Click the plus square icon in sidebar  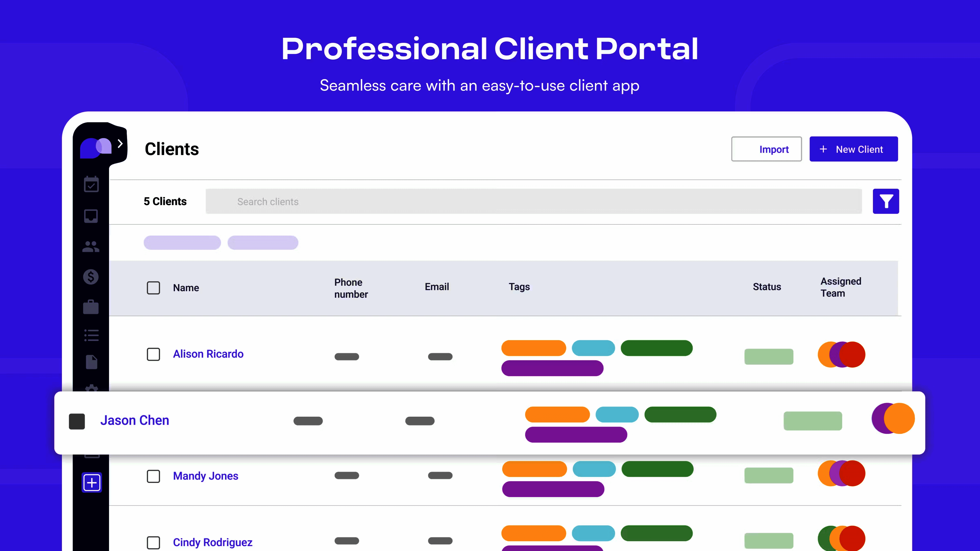pos(92,483)
